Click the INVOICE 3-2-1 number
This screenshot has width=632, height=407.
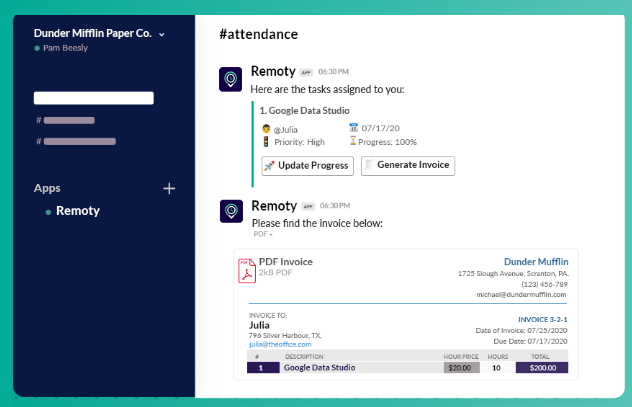543,320
